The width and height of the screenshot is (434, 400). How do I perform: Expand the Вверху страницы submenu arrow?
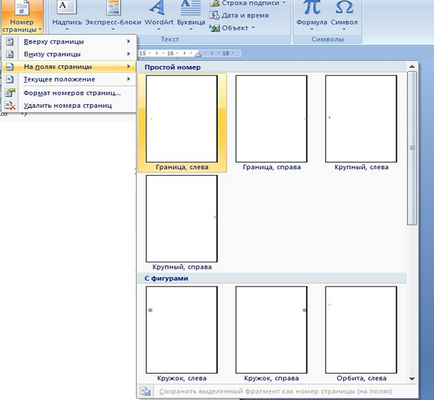128,41
